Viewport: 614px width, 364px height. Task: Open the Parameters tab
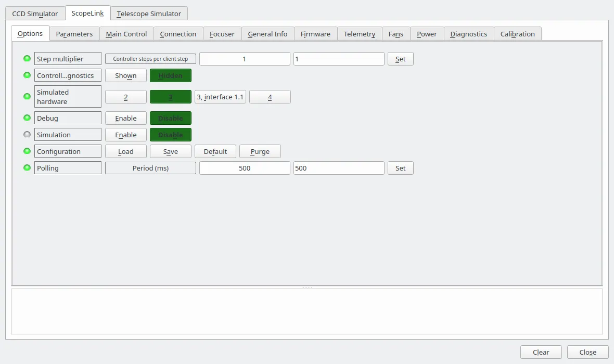tap(74, 34)
